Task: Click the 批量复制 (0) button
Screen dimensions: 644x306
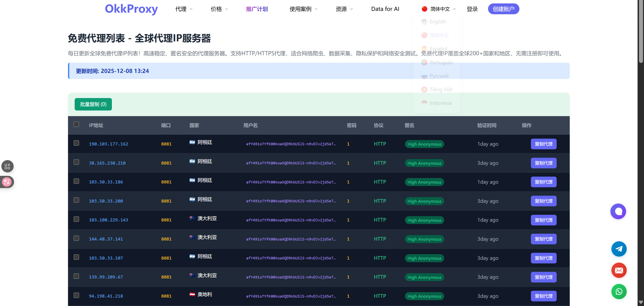Action: pyautogui.click(x=93, y=104)
